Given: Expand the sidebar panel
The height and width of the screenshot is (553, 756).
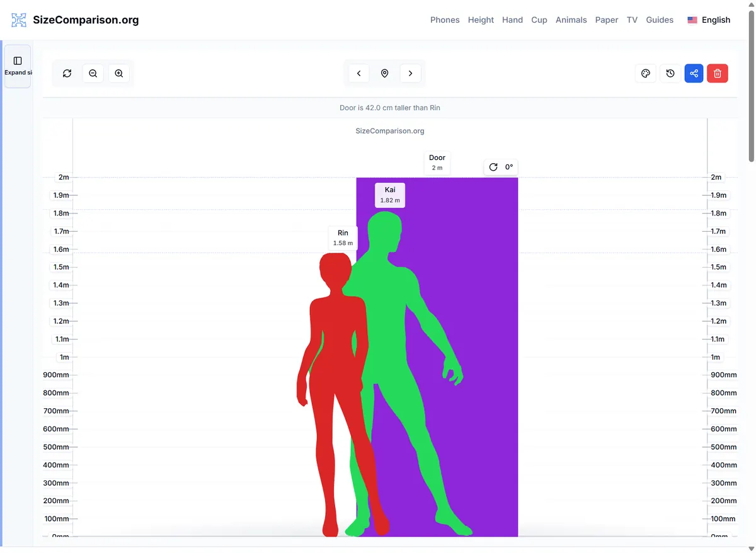Looking at the screenshot, I should (x=18, y=66).
